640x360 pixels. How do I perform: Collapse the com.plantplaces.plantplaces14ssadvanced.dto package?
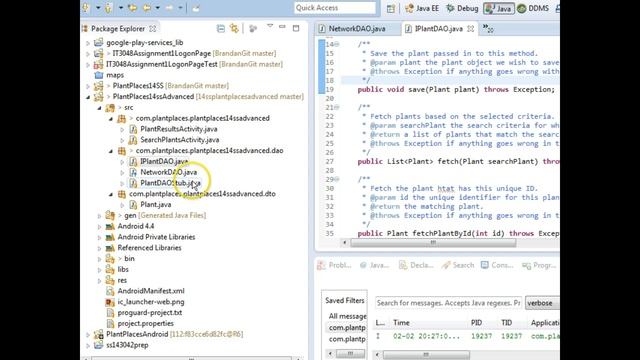click(x=111, y=194)
